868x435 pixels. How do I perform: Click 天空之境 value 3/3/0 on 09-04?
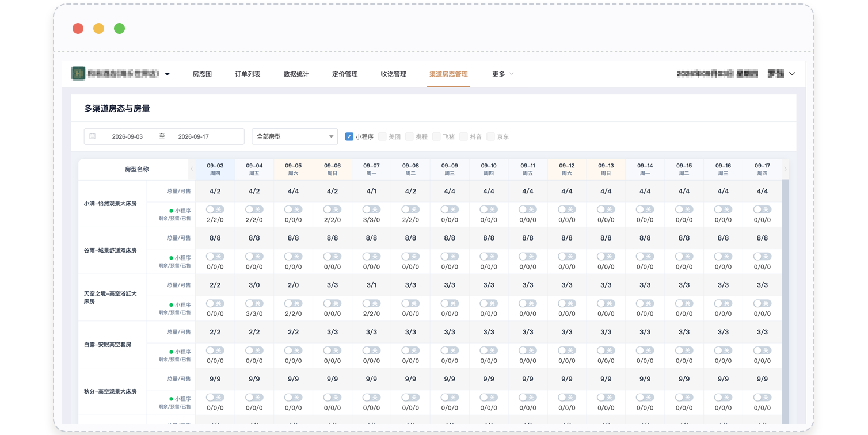(x=254, y=314)
